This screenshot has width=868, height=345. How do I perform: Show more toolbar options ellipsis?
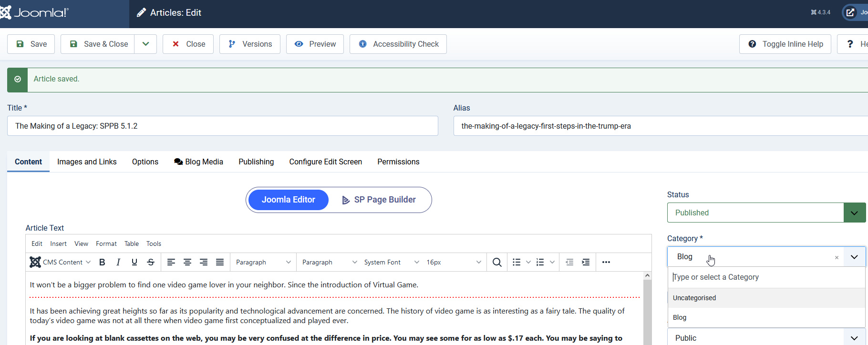click(x=606, y=262)
